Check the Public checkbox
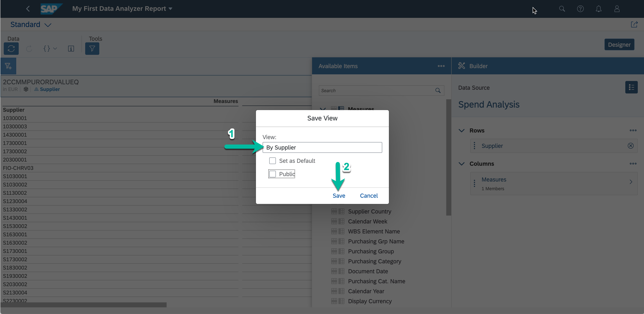 pyautogui.click(x=273, y=174)
